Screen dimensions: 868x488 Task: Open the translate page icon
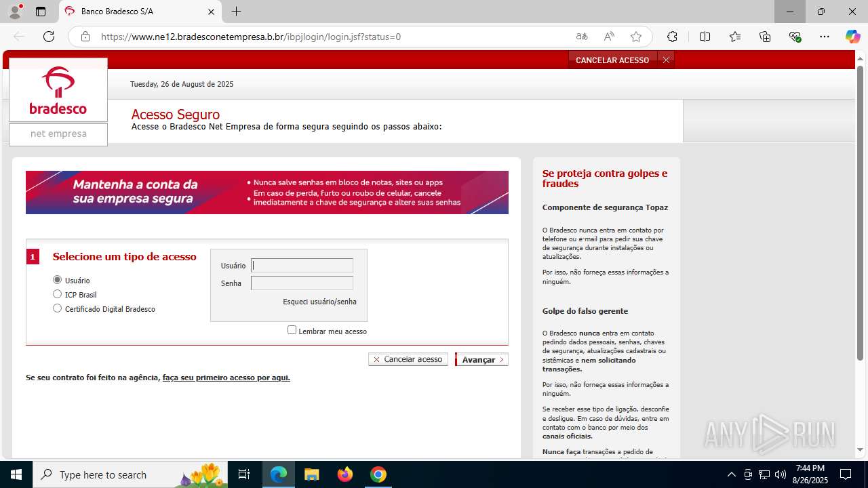click(582, 37)
